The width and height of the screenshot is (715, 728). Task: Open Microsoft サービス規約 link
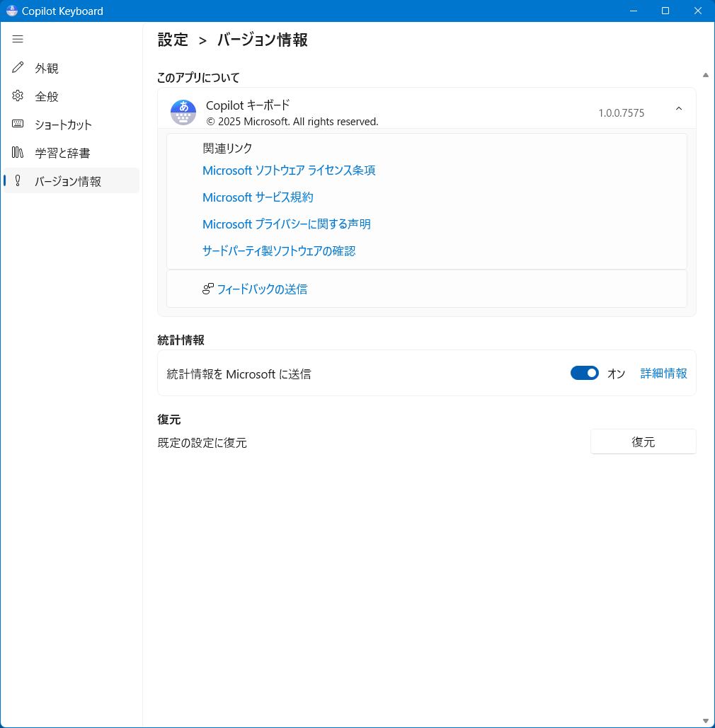[258, 197]
